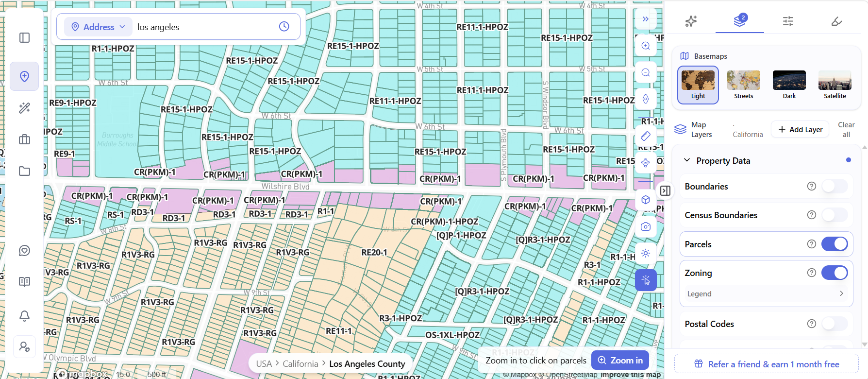Open the user account settings icon
Screen dimensions: 868x379
coord(24,347)
